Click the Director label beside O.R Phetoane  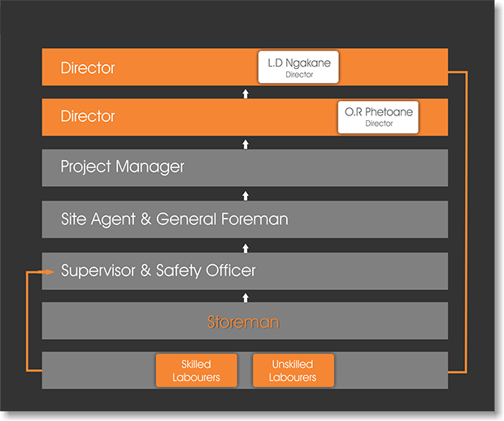point(88,116)
